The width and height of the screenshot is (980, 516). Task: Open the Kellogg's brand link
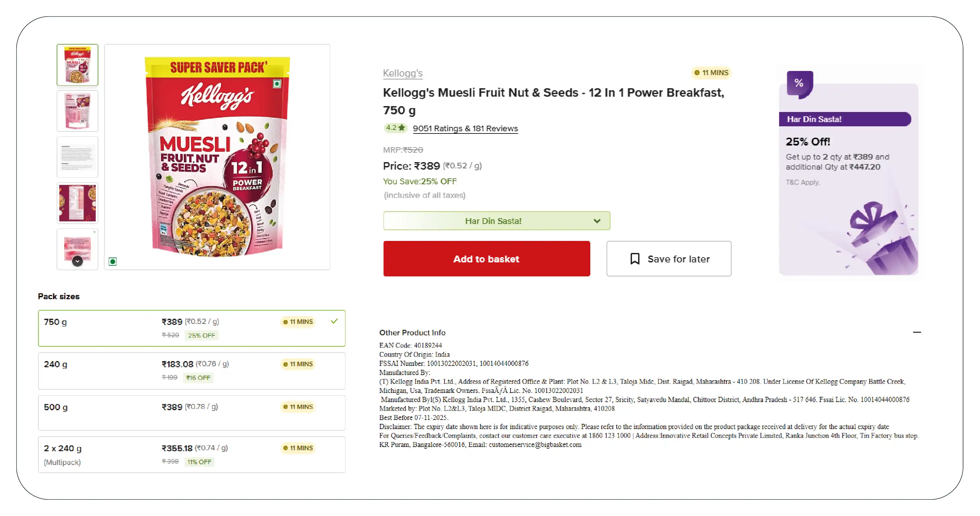click(x=402, y=73)
